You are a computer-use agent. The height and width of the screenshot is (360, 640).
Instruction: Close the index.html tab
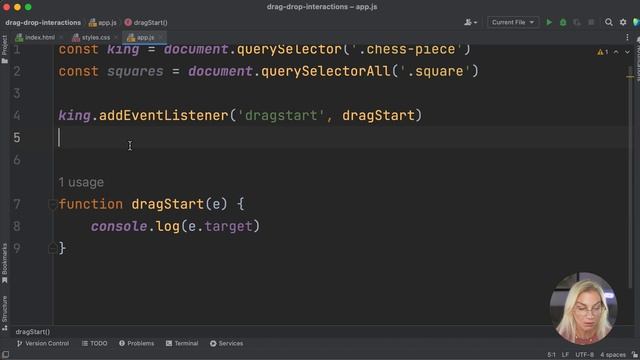61,38
